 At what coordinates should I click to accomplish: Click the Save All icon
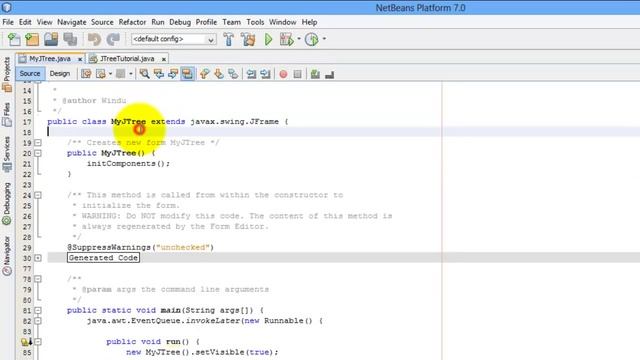tap(70, 39)
